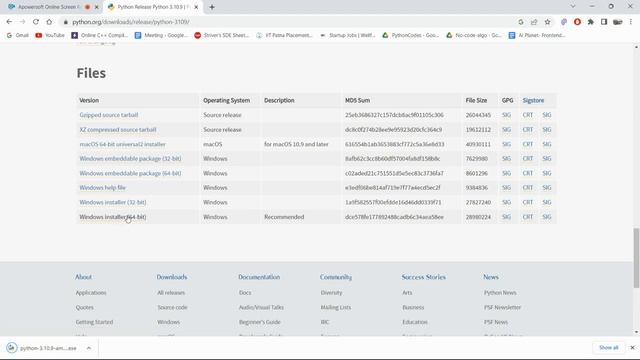
Task: Open the browser home page
Action: [49, 22]
